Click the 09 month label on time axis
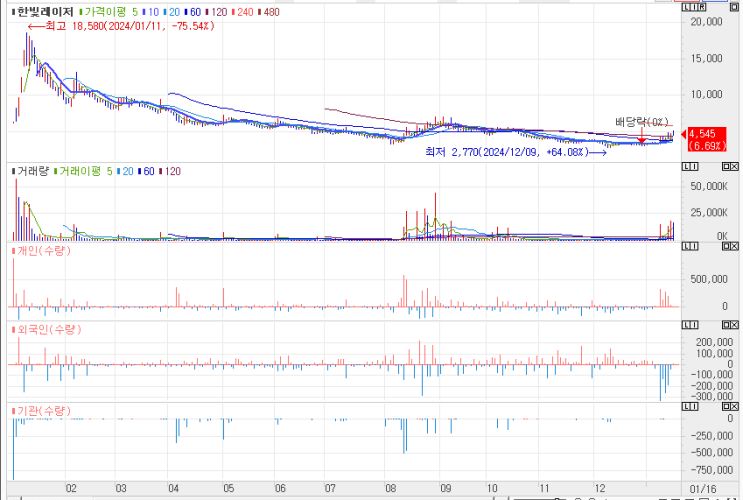This screenshot has width=743, height=500. (445, 488)
